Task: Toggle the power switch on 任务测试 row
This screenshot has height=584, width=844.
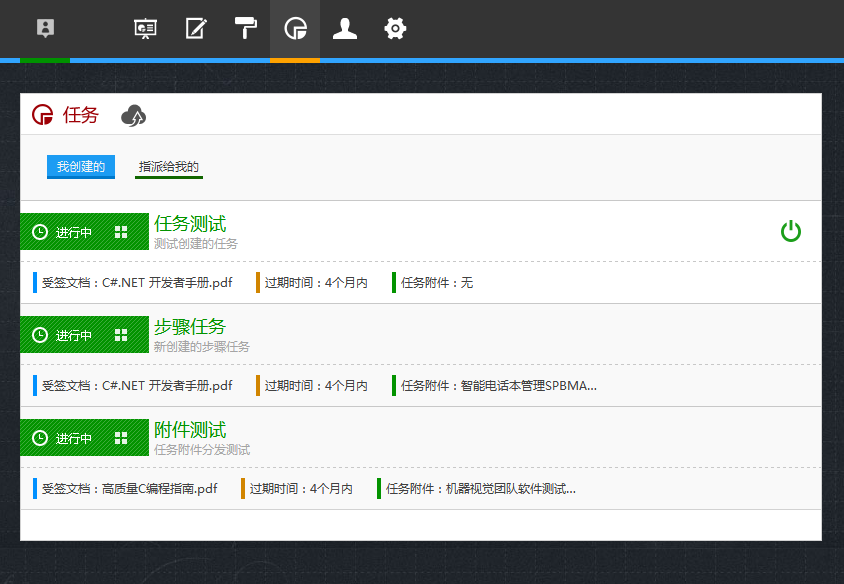Action: click(791, 231)
